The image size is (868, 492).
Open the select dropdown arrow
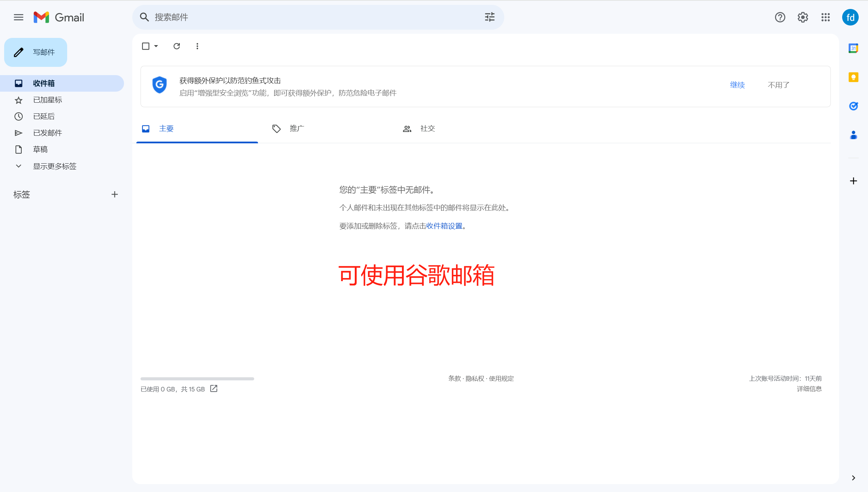[156, 46]
